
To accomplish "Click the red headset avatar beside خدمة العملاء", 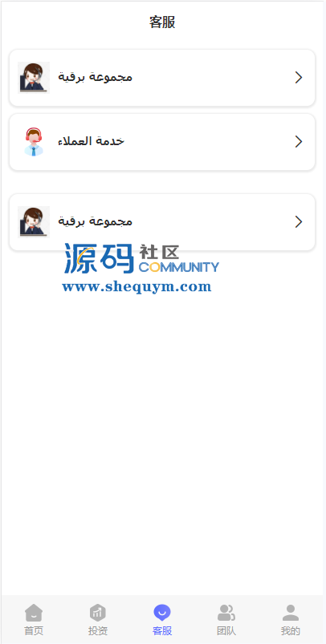I will pyautogui.click(x=34, y=142).
